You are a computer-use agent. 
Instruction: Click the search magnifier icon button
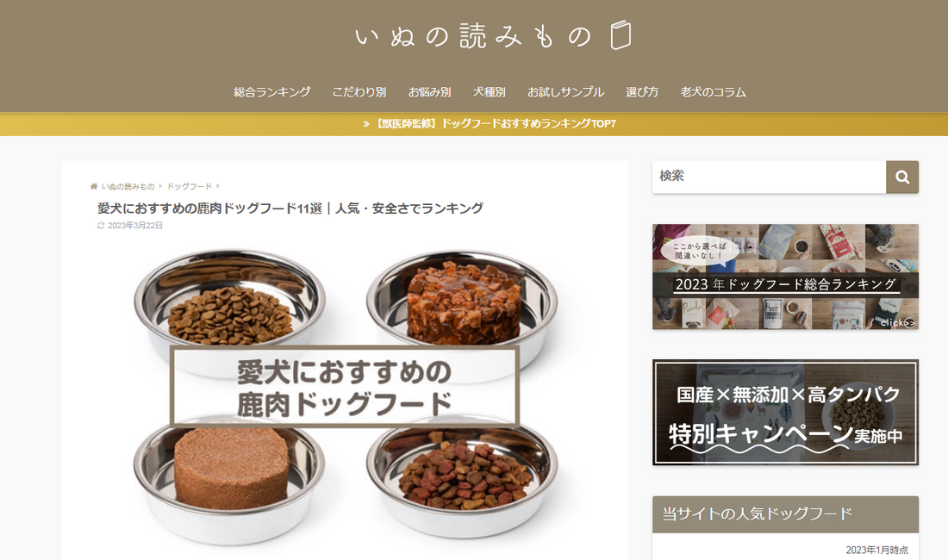point(902,177)
